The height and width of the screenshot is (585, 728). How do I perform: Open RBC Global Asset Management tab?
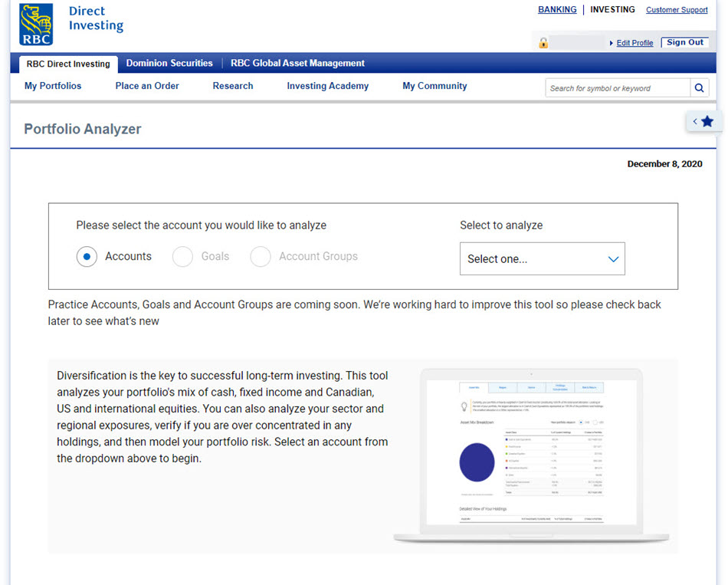(x=297, y=63)
